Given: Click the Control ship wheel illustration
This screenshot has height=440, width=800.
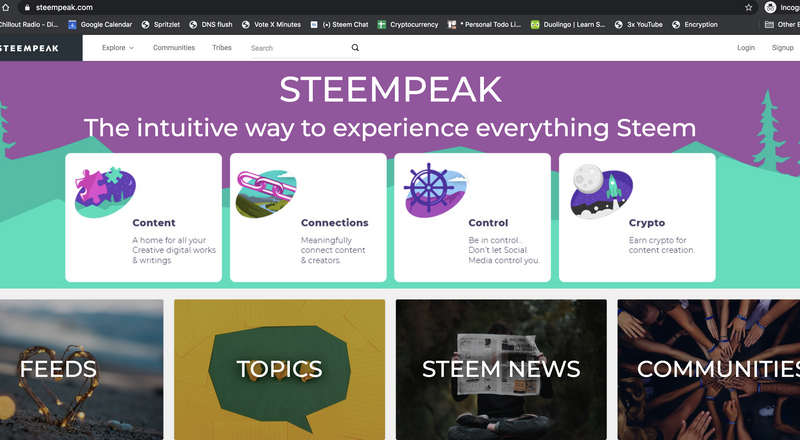Looking at the screenshot, I should point(434,191).
